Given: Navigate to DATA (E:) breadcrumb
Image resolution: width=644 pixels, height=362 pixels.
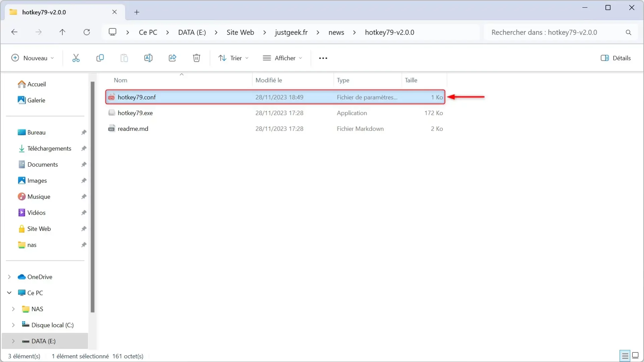Looking at the screenshot, I should point(192,33).
